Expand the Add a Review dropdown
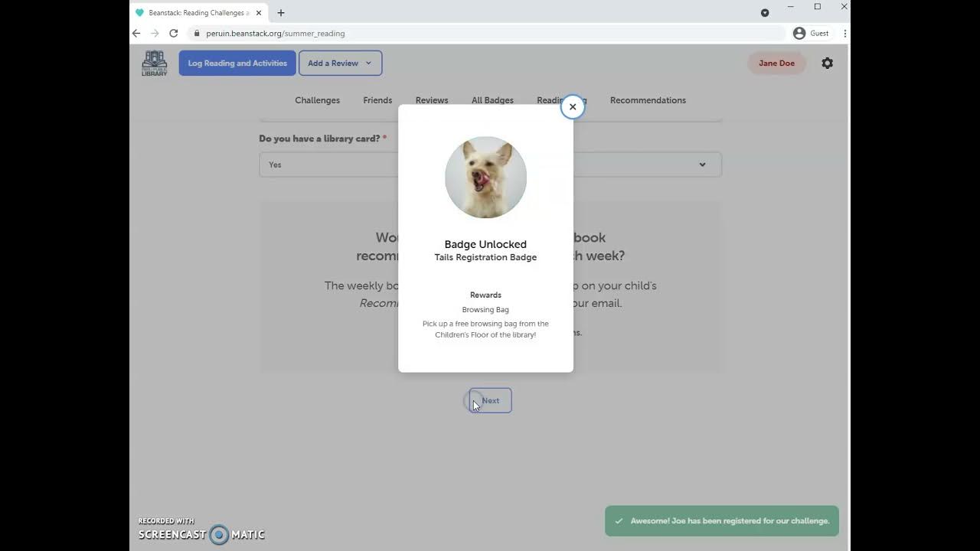This screenshot has height=551, width=980. [340, 64]
